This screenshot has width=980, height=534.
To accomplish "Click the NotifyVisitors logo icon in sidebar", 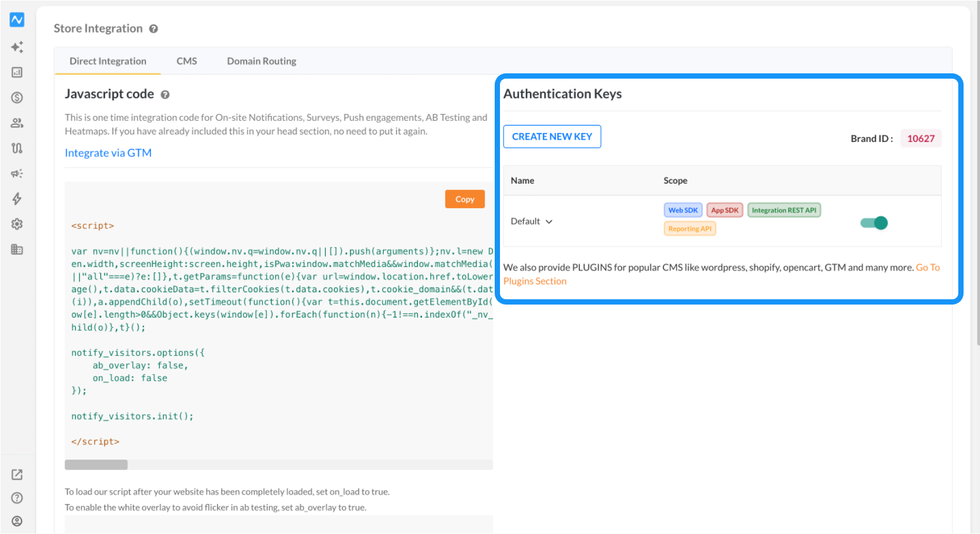I will point(17,19).
